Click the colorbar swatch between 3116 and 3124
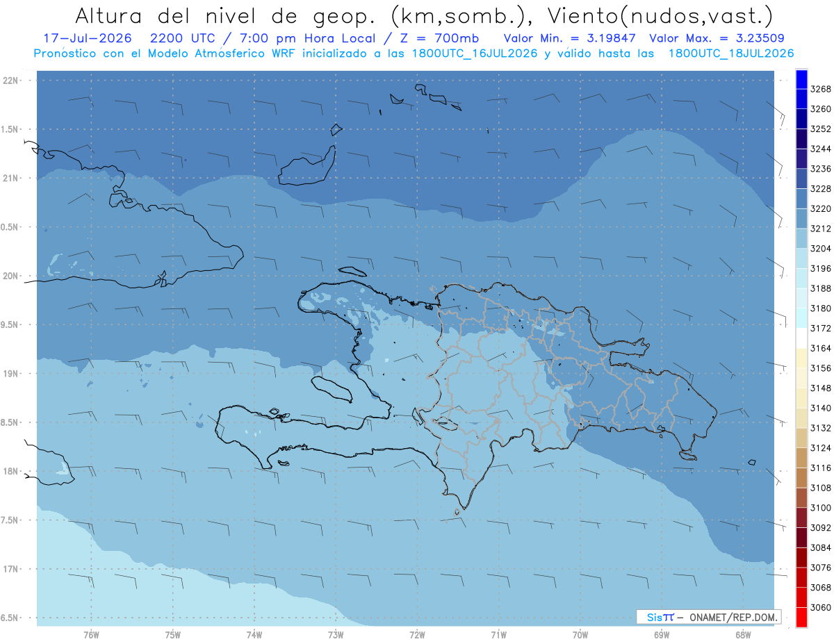834x644 pixels. pyautogui.click(x=801, y=458)
